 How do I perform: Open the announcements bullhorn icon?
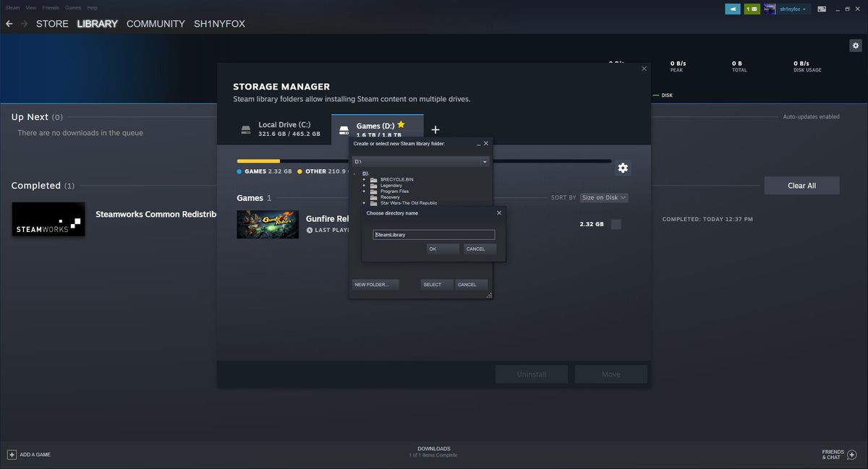pos(732,8)
